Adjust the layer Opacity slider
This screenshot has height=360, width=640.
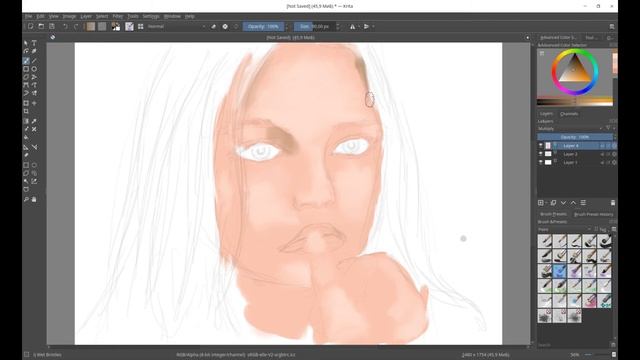[575, 137]
